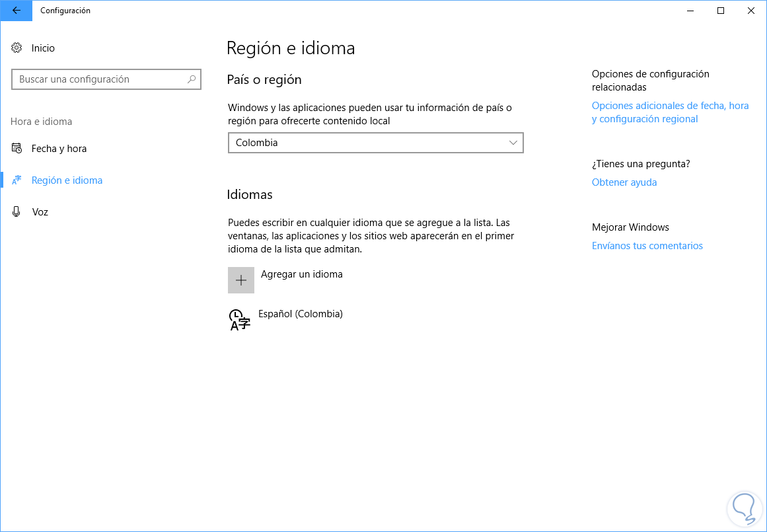Image resolution: width=767 pixels, height=532 pixels.
Task: Click the ¿Tienes una pregunta? text
Action: click(x=641, y=164)
